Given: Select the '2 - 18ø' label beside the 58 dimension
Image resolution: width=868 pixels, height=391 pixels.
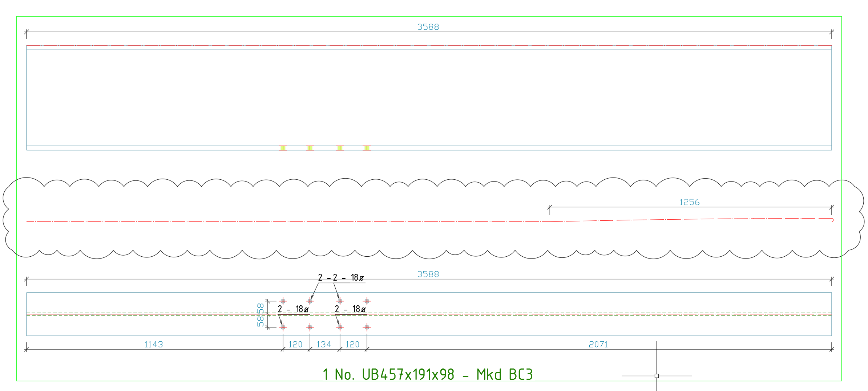Looking at the screenshot, I should [293, 309].
